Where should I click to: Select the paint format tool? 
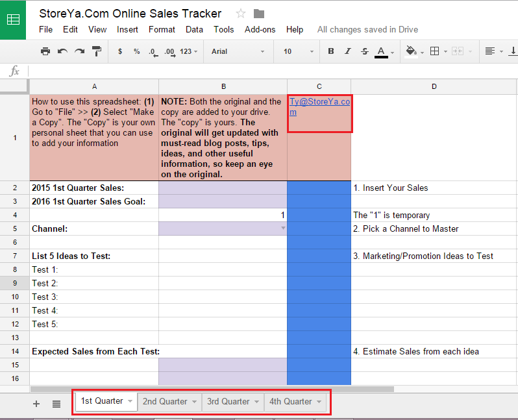[97, 51]
